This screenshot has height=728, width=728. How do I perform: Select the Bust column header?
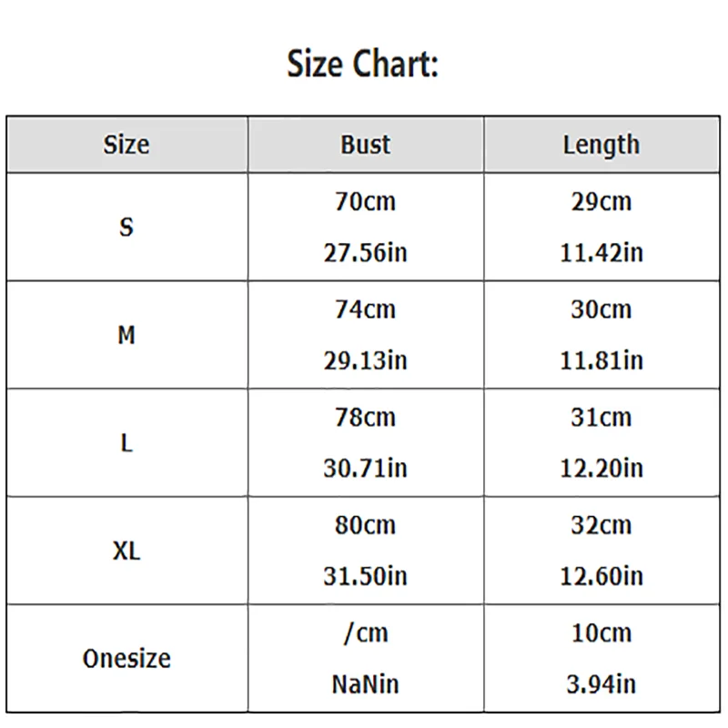(366, 145)
